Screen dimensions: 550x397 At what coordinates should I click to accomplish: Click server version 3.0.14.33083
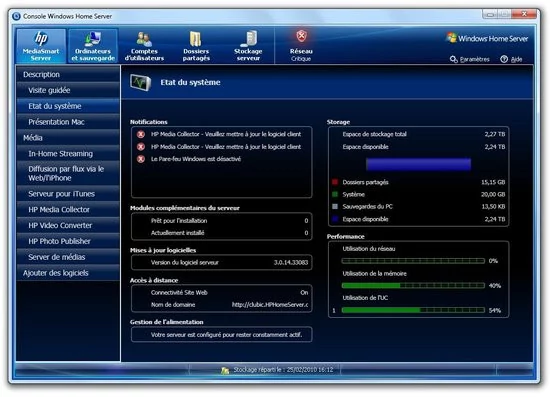point(291,262)
